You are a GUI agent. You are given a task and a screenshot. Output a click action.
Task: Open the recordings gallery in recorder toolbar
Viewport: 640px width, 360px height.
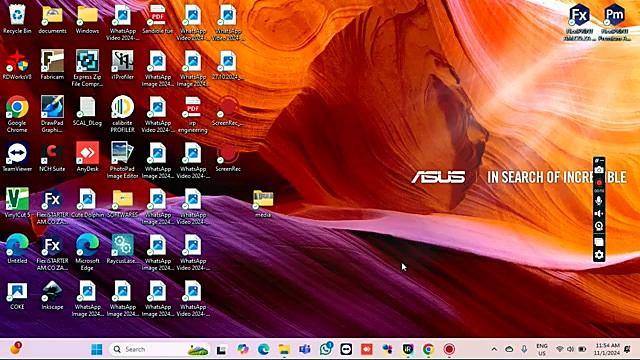pos(599,242)
